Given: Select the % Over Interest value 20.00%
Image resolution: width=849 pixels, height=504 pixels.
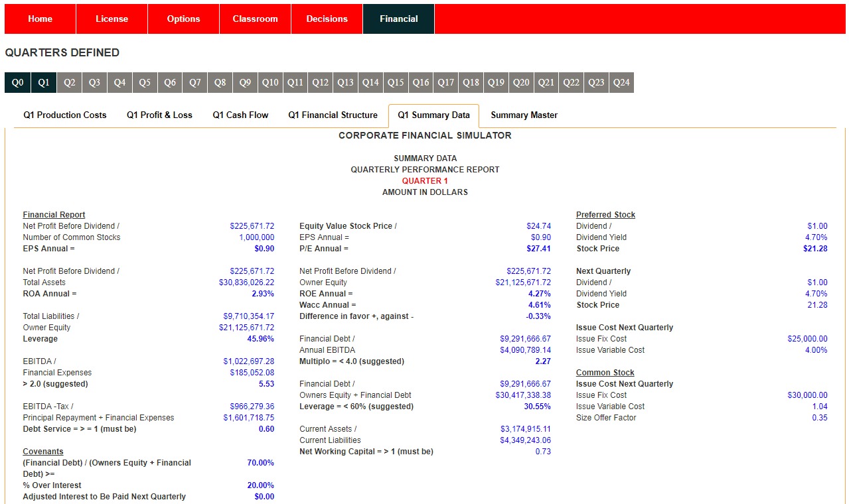Looking at the screenshot, I should (261, 485).
